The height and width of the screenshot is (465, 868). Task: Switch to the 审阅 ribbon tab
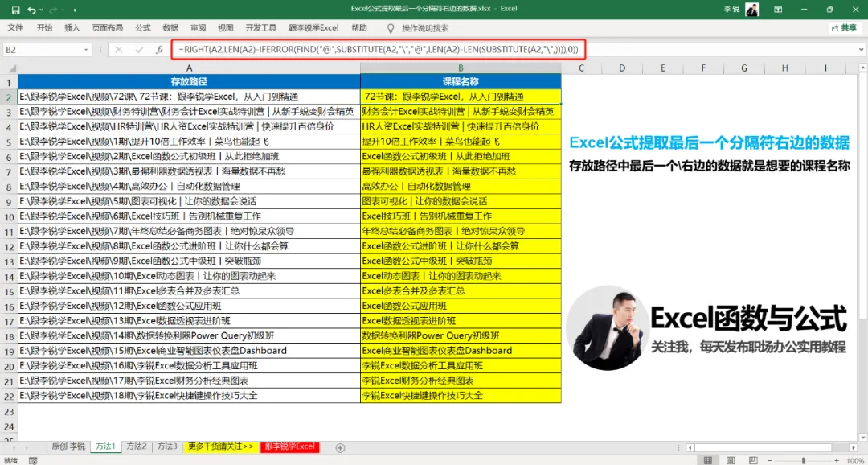click(199, 27)
